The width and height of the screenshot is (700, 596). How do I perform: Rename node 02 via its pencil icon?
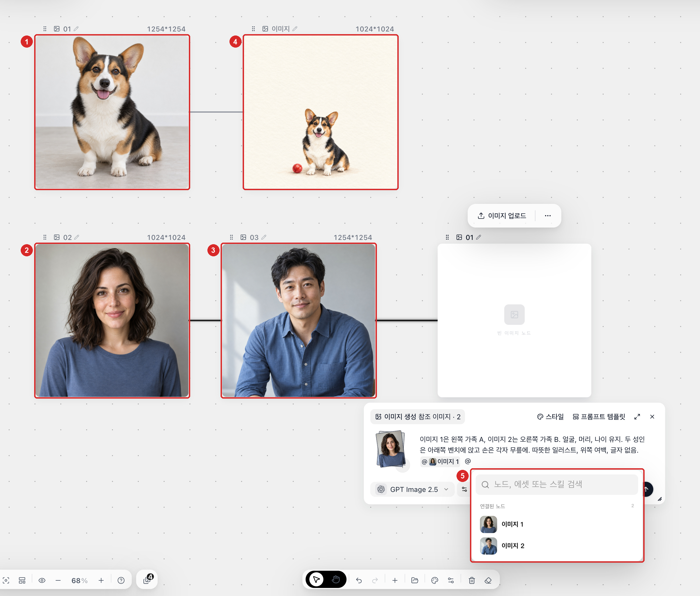click(77, 237)
